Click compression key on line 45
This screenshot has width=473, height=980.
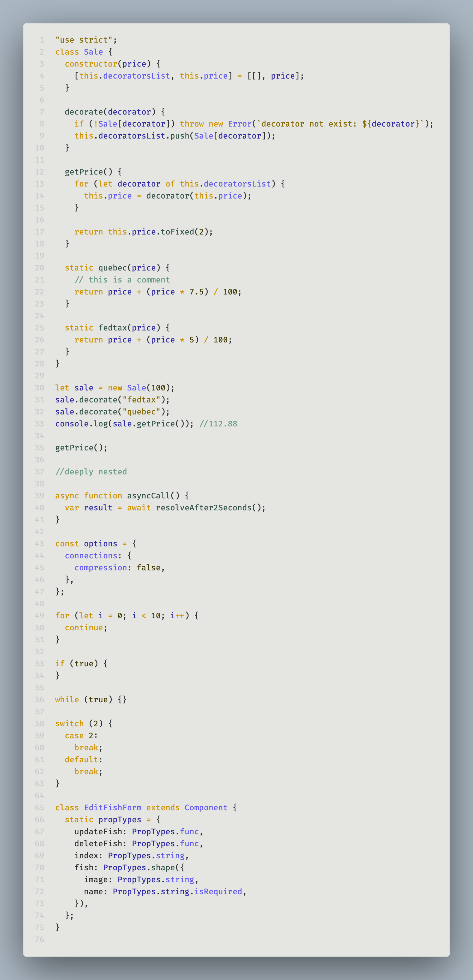101,568
